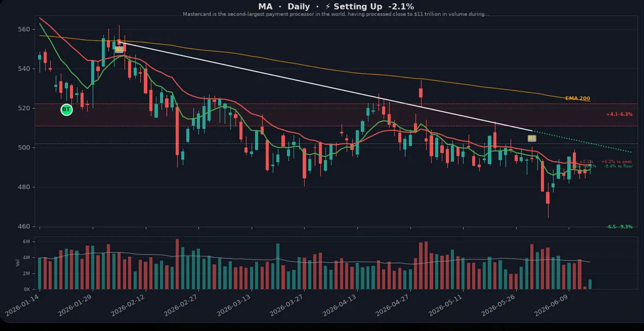Click the 6M volume axis label
The height and width of the screenshot is (331, 644).
pyautogui.click(x=26, y=242)
